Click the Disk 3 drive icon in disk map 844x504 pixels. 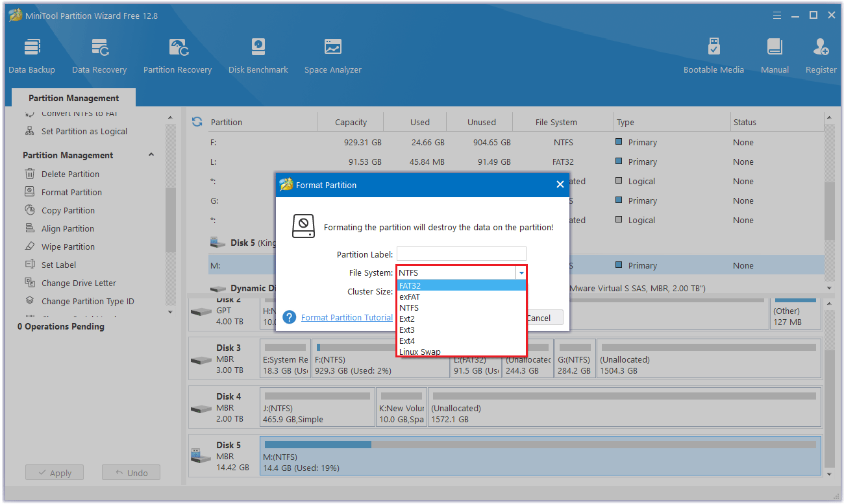pyautogui.click(x=201, y=359)
